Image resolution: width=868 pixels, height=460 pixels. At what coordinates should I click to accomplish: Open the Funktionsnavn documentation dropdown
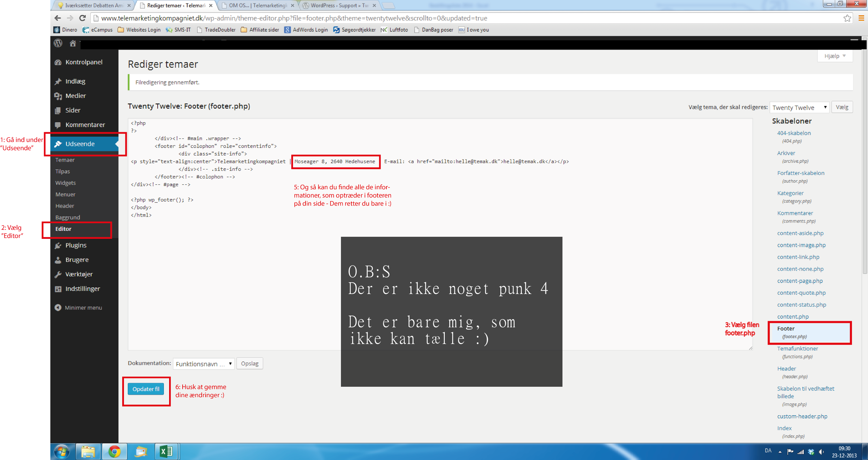click(204, 364)
